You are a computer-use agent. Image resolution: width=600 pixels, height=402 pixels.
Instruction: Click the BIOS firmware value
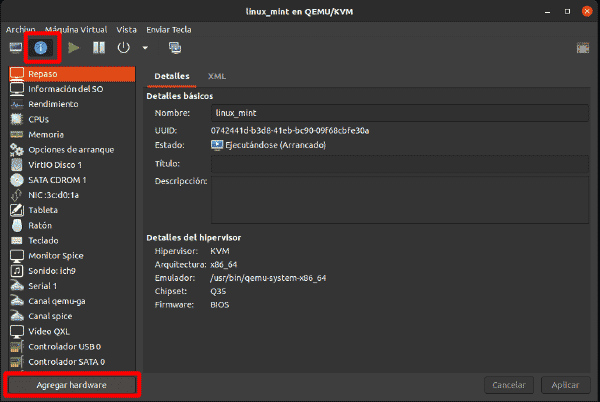point(220,305)
